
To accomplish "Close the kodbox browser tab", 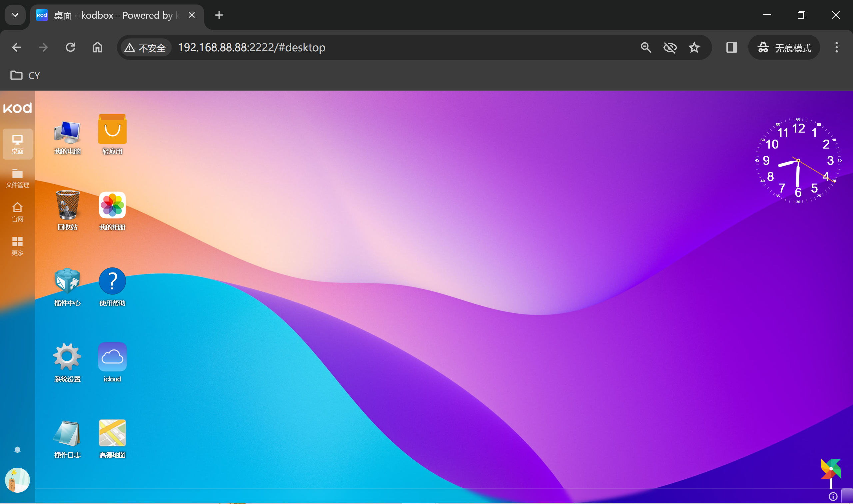I will (x=192, y=15).
